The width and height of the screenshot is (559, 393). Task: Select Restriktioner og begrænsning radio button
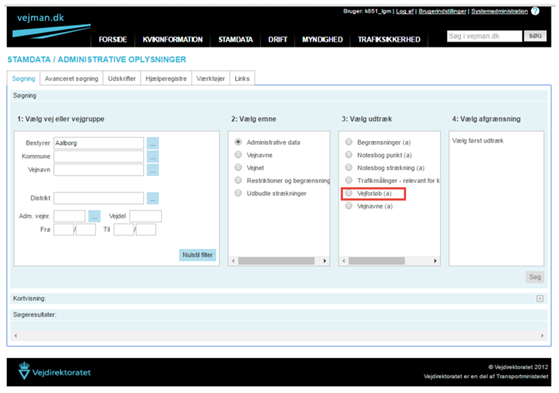pyautogui.click(x=238, y=180)
